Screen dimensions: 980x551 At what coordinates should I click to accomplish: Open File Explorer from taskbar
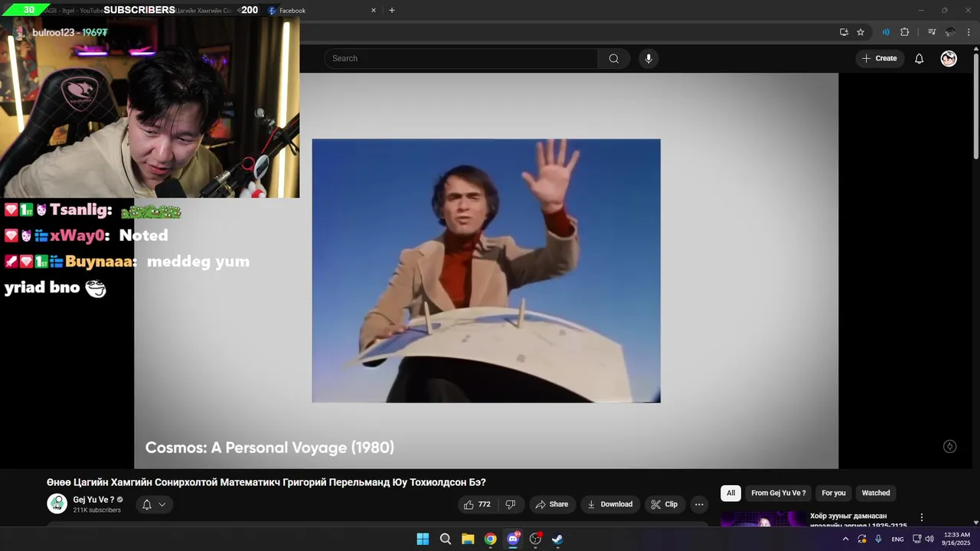[x=468, y=539]
